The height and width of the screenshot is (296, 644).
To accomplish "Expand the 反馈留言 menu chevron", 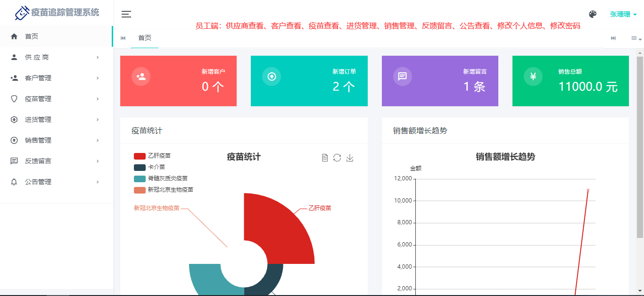I will click(98, 161).
